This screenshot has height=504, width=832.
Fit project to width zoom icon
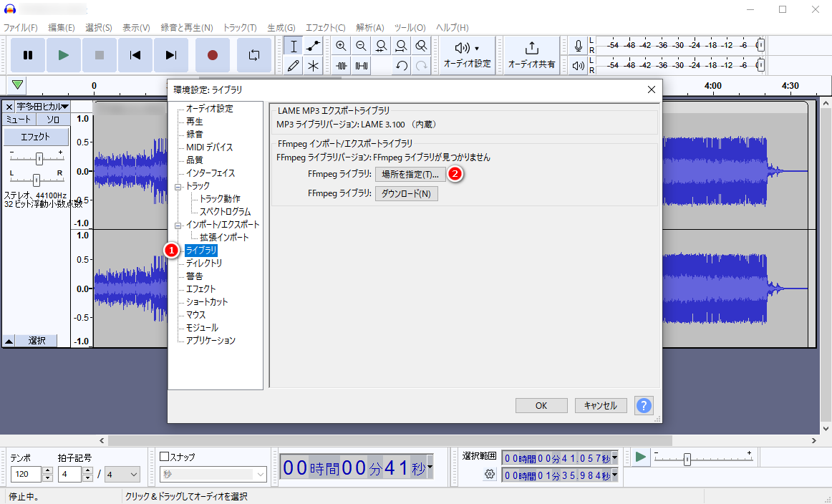[x=401, y=46]
